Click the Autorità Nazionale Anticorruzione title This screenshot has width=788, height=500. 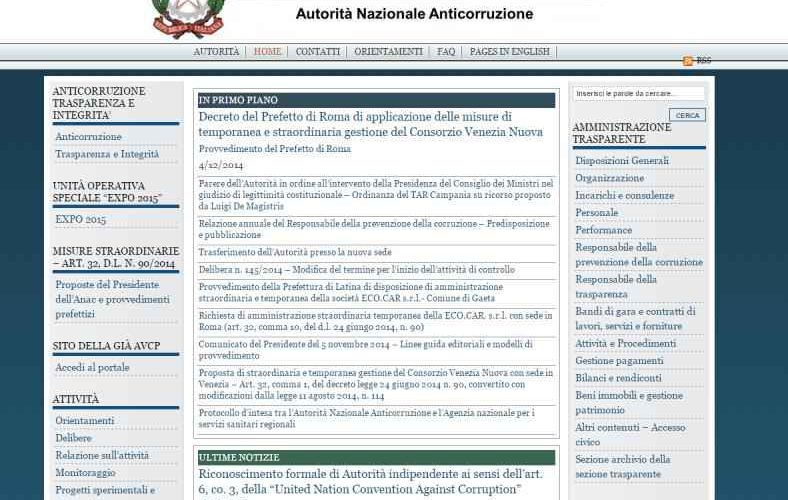[414, 14]
